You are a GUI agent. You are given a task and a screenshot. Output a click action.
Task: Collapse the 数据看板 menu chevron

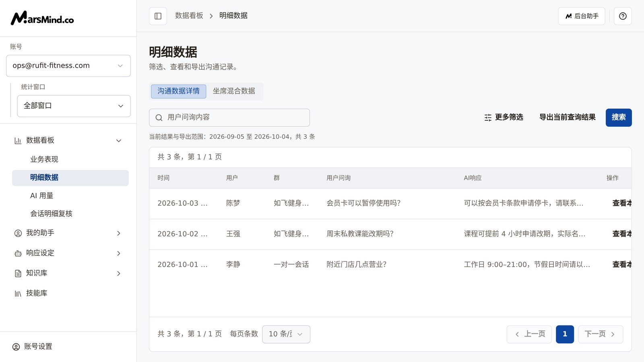pos(119,141)
